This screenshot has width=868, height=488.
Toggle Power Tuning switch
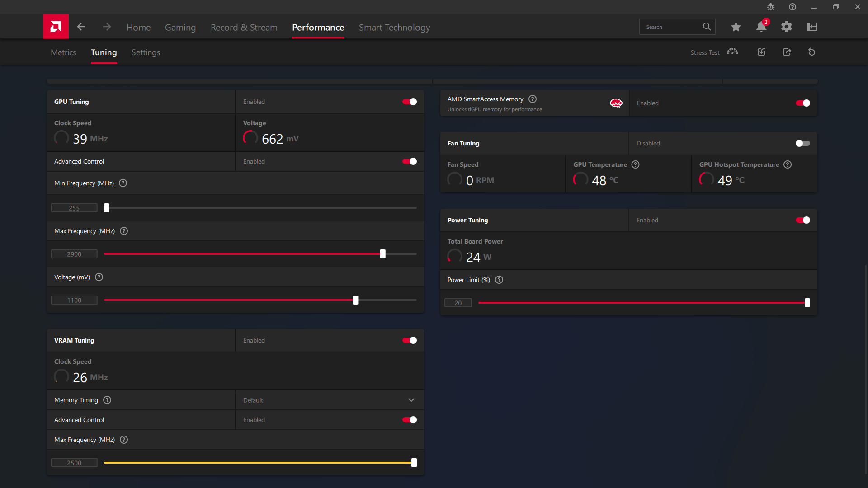tap(803, 220)
